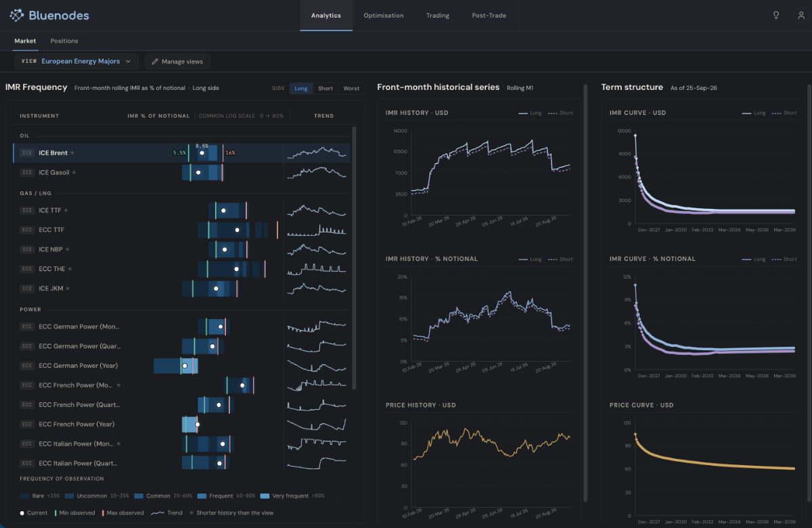Toggle Short series in IMR History % Notional legend
This screenshot has height=528, width=812.
click(x=560, y=259)
